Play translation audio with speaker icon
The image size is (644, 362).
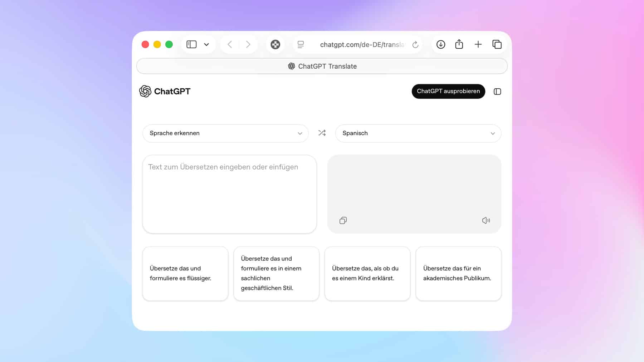click(486, 220)
